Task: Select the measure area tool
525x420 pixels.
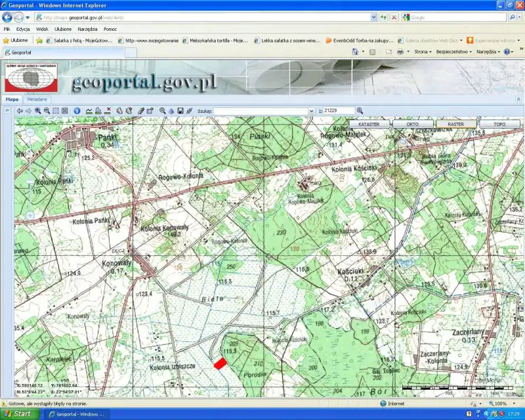Action: (x=98, y=111)
